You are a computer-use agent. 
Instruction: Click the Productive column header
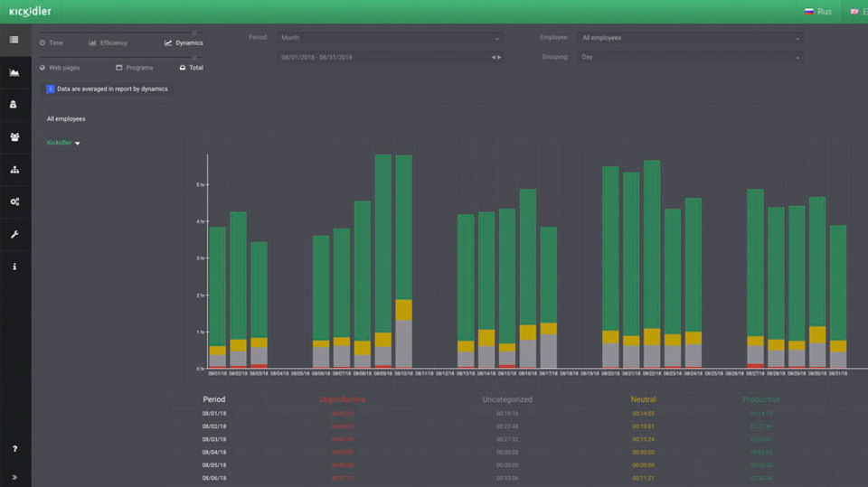tap(761, 399)
